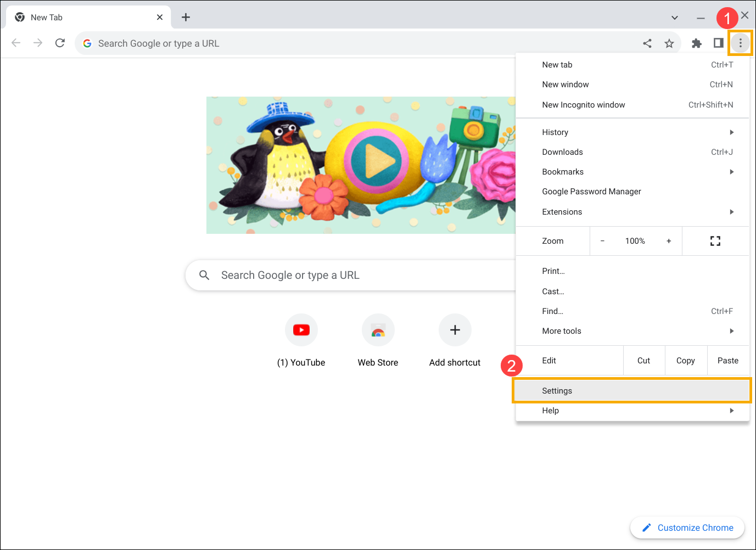Open a New Incognito window
The width and height of the screenshot is (756, 550).
click(x=632, y=105)
